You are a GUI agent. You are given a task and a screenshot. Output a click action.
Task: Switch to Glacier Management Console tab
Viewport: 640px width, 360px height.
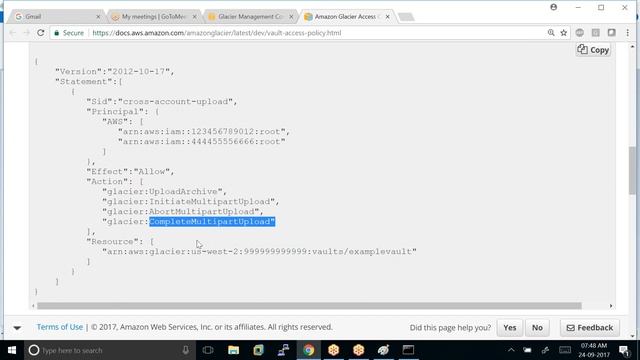tap(250, 17)
